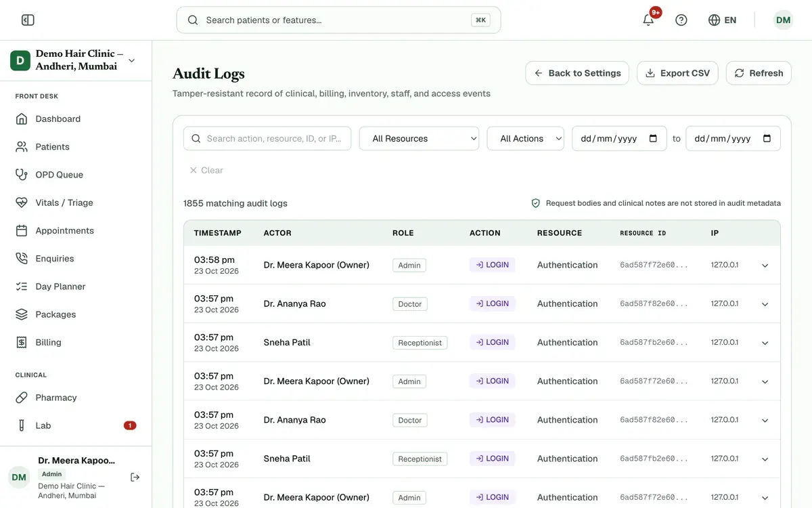Screen dimensions: 812x508
Task: Click the Dashboard house icon
Action: click(22, 119)
